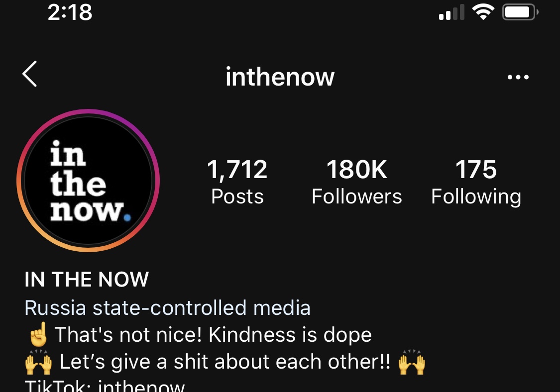The image size is (560, 392).
Task: Open the Following list
Action: tap(476, 182)
